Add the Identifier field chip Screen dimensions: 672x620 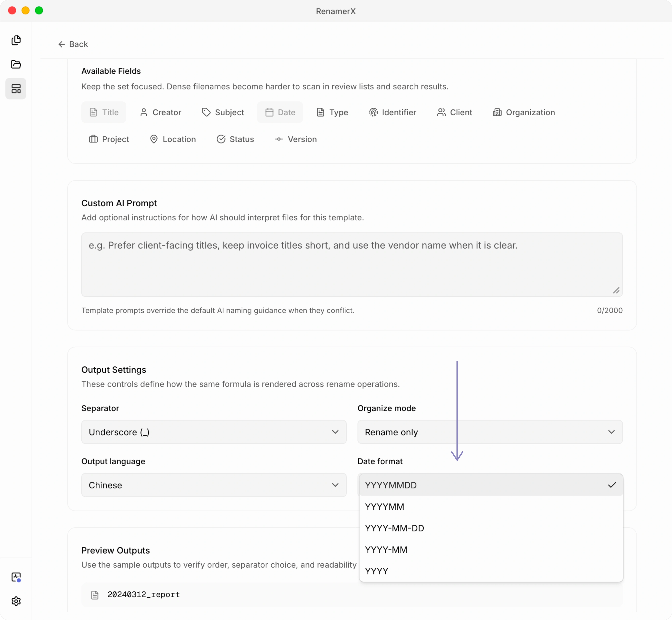392,112
